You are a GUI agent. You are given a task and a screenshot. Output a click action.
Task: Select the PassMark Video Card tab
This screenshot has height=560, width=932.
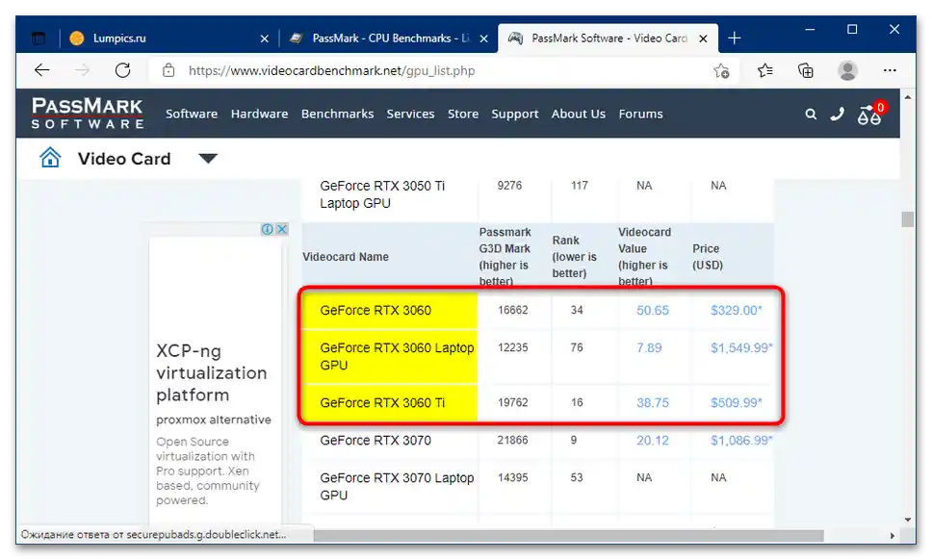click(608, 38)
